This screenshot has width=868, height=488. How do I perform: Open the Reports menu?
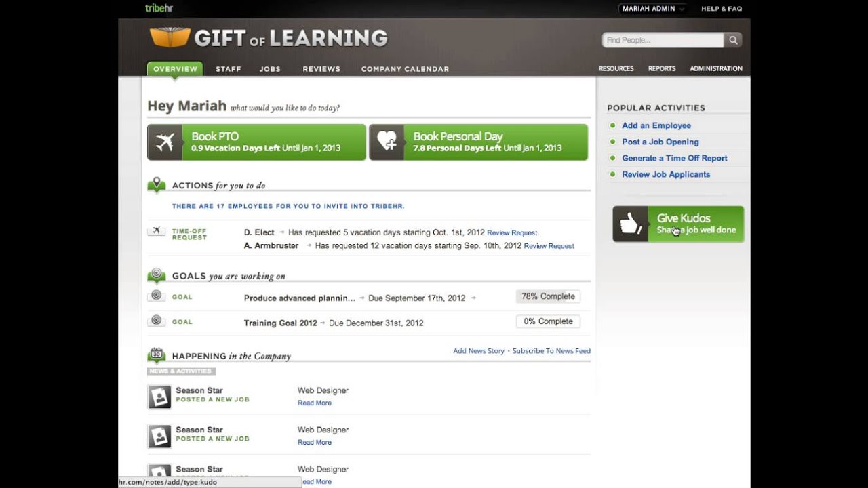662,68
